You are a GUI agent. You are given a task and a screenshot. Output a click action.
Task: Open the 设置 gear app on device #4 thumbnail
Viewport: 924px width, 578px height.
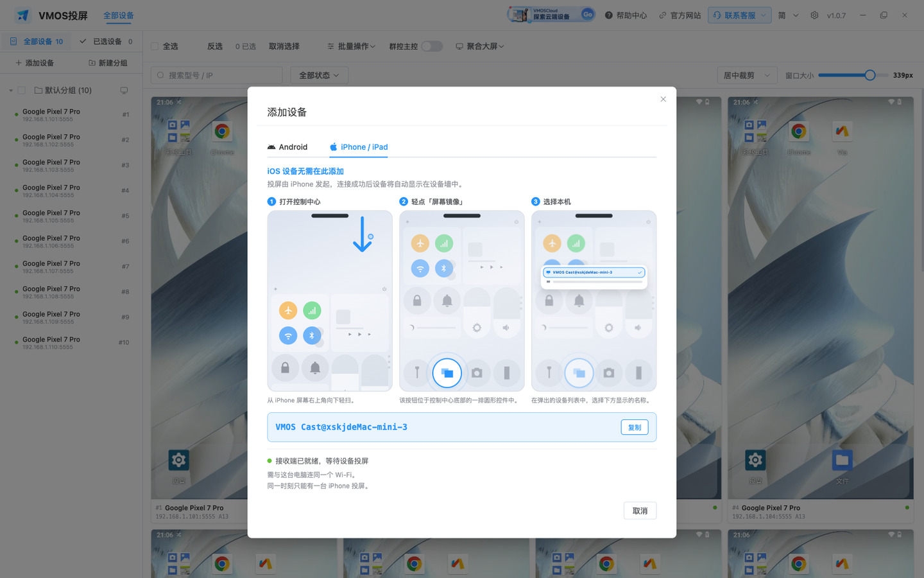click(x=755, y=460)
